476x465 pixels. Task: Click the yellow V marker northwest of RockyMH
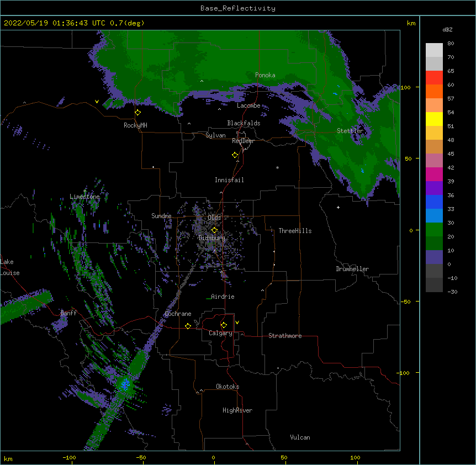97,102
